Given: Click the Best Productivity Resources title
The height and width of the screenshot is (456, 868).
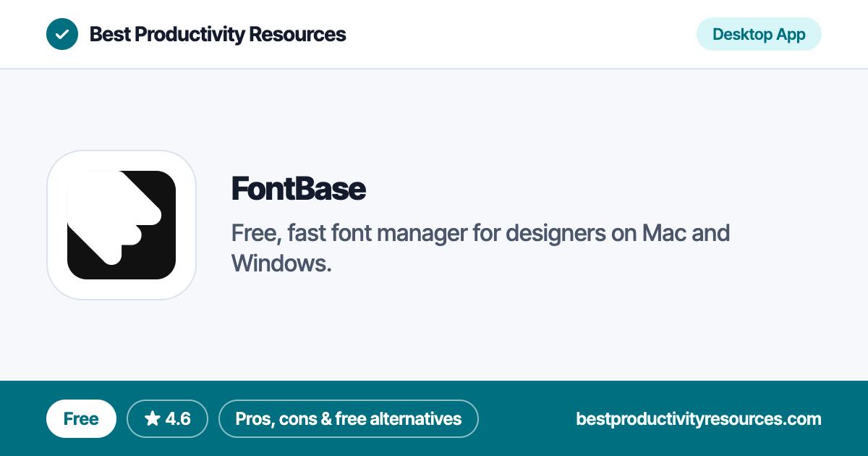Looking at the screenshot, I should coord(218,34).
